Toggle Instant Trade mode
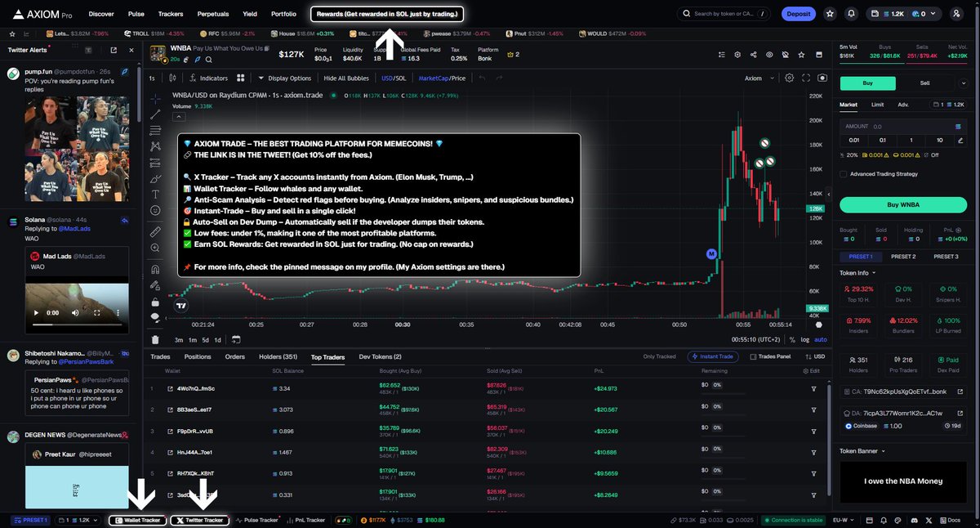980x528 pixels. pyautogui.click(x=713, y=356)
